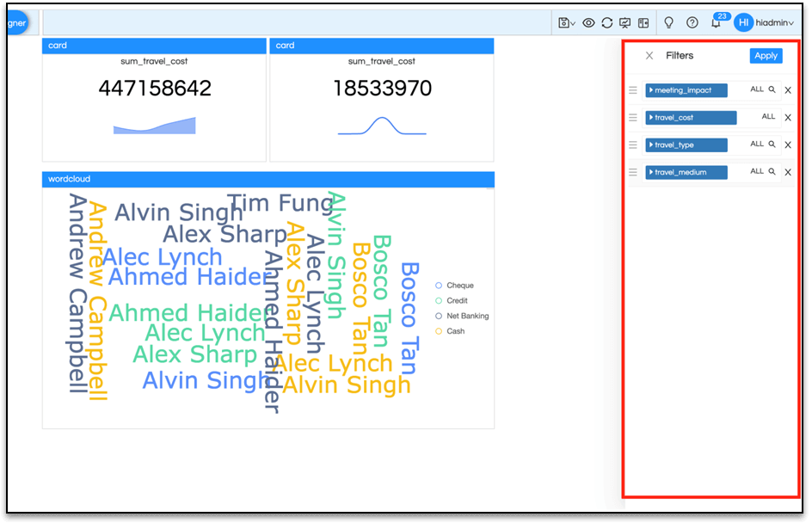Expand the travel_cost filter
This screenshot has width=812, height=523.
[x=691, y=118]
